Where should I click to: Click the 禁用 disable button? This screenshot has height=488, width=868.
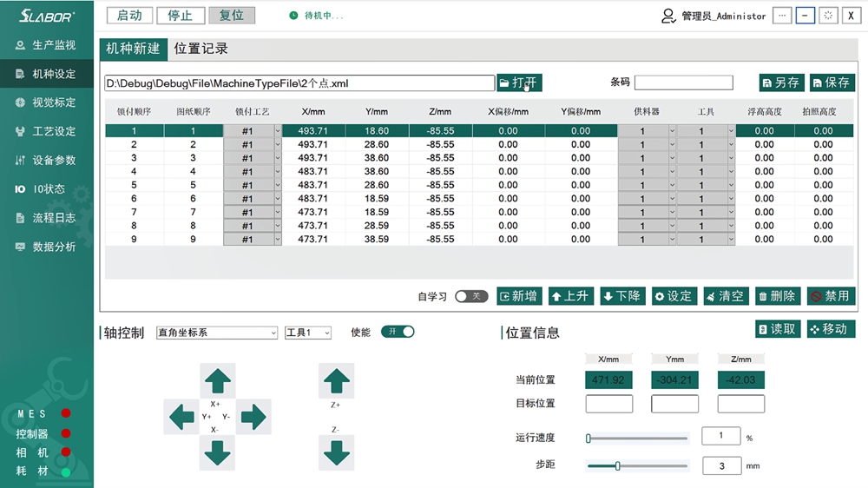831,296
